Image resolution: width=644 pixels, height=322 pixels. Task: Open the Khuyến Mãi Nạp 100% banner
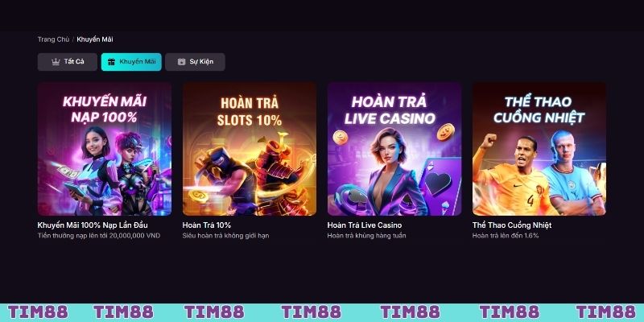(x=105, y=149)
